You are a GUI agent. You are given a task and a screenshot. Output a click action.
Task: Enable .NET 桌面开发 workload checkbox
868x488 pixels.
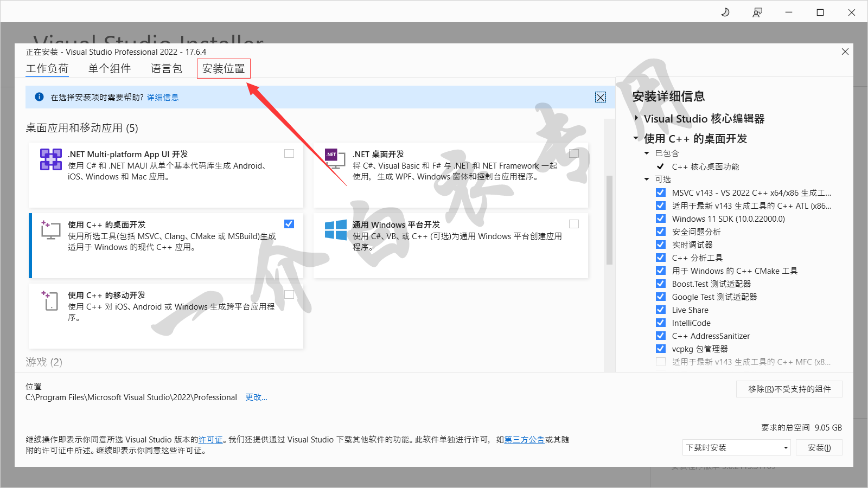pos(574,153)
